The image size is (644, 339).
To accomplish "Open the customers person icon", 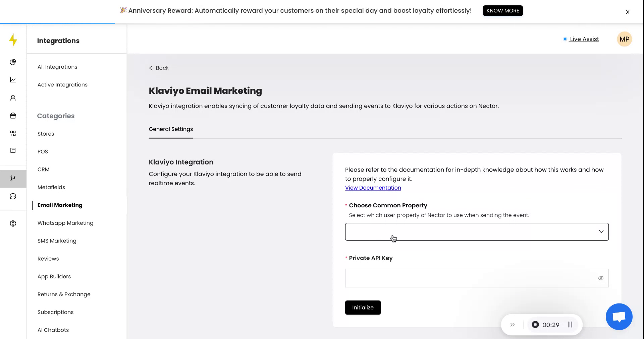I will [13, 98].
